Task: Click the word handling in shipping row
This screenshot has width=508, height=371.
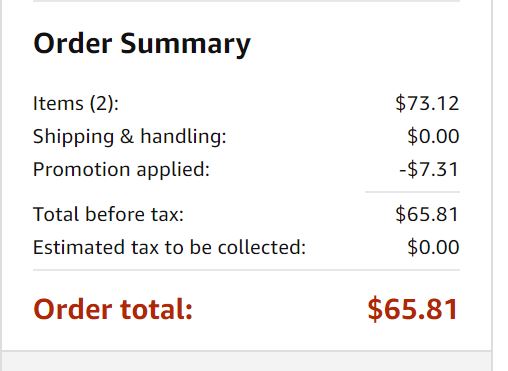Action: (x=183, y=137)
